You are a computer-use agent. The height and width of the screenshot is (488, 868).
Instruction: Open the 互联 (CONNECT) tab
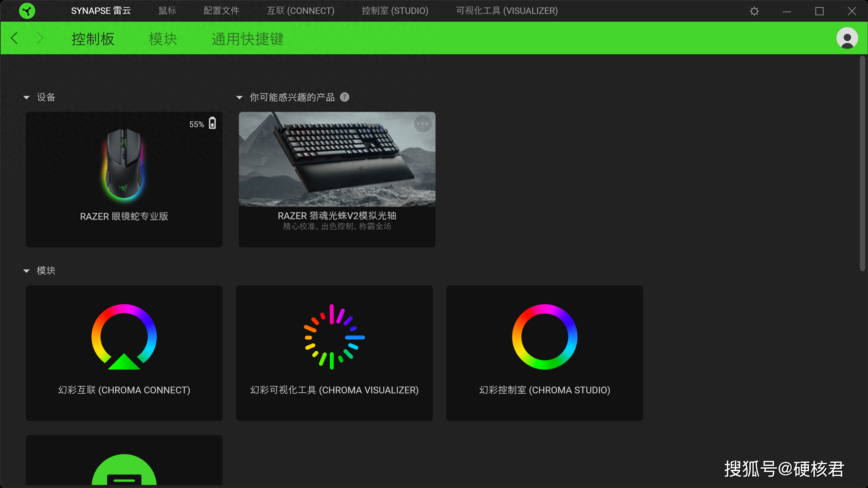[301, 11]
